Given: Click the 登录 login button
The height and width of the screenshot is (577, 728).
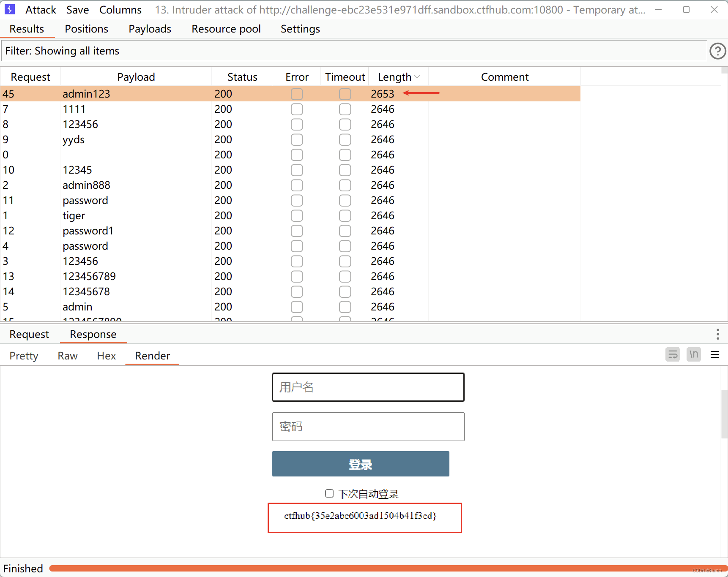Looking at the screenshot, I should tap(360, 464).
